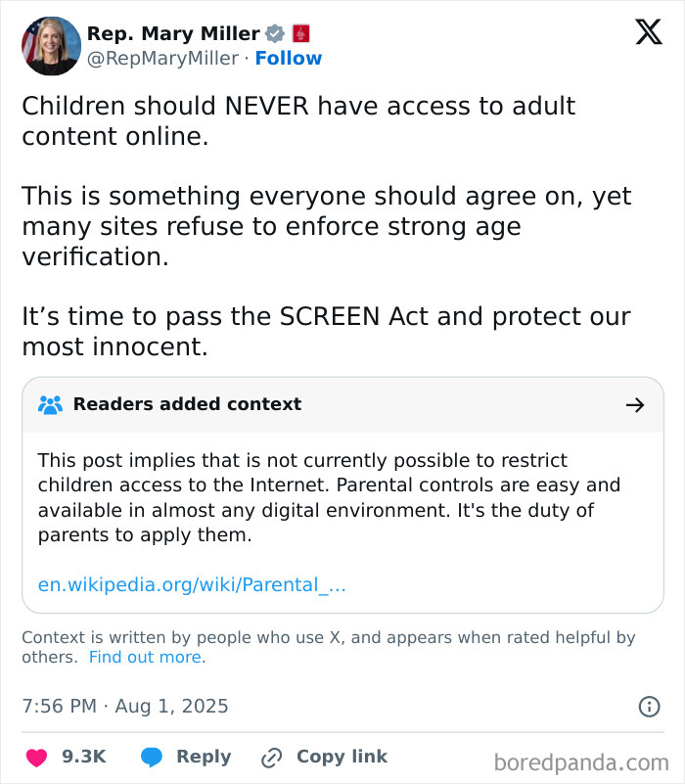The height and width of the screenshot is (784, 685).
Task: Click the blue Reply speech bubble icon
Action: (152, 757)
